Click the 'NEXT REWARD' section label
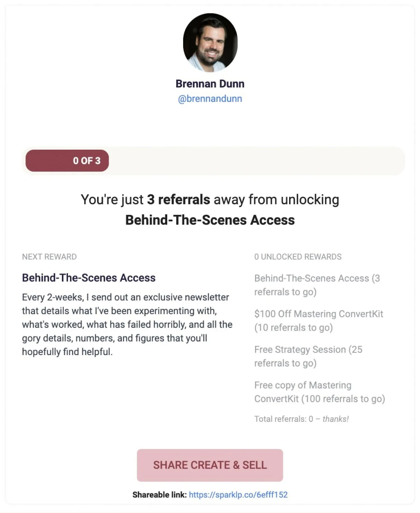This screenshot has width=420, height=513. (x=49, y=257)
